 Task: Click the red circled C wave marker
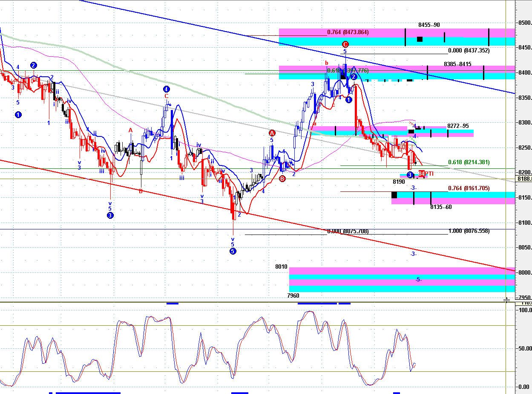click(345, 44)
